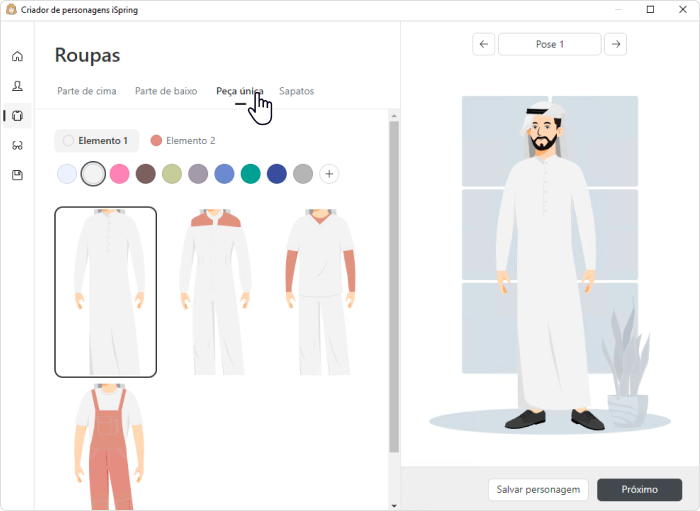Open the accessories glasses icon

[x=17, y=145]
